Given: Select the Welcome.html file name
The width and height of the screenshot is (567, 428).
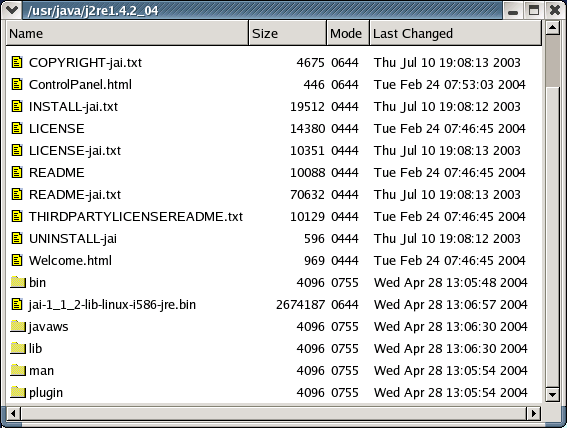Looking at the screenshot, I should pos(70,261).
